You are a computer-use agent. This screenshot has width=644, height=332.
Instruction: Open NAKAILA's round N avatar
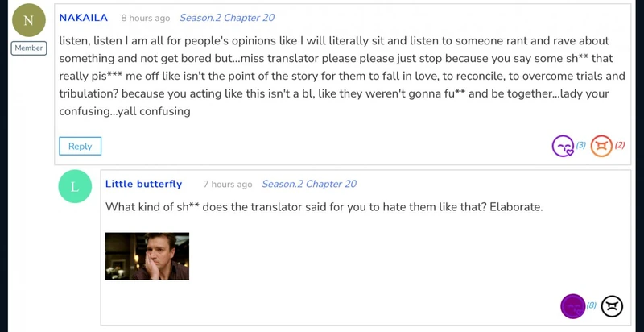[29, 20]
